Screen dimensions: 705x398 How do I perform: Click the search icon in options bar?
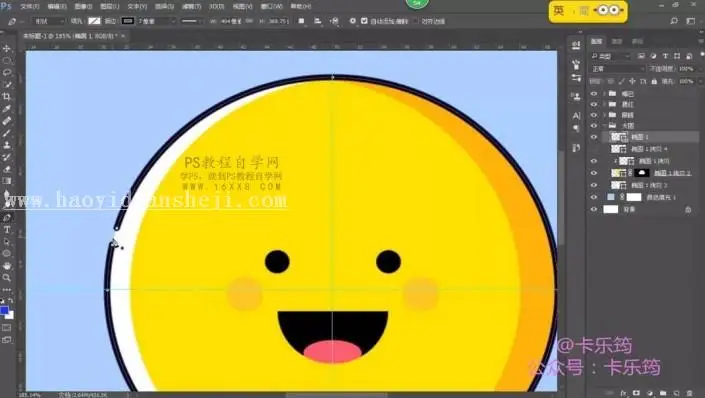pyautogui.click(x=674, y=21)
